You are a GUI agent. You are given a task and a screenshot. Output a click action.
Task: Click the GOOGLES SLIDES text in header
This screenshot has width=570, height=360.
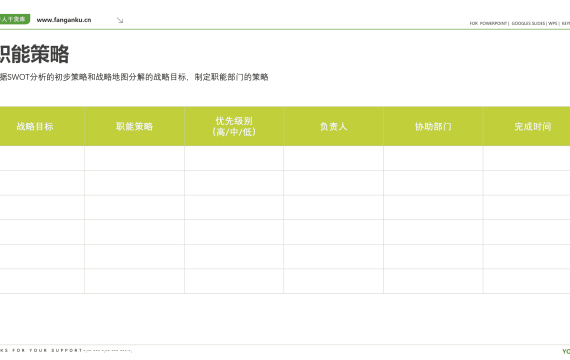tap(528, 23)
